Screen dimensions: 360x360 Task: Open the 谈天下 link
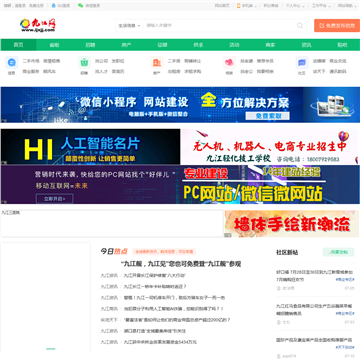tap(319, 71)
